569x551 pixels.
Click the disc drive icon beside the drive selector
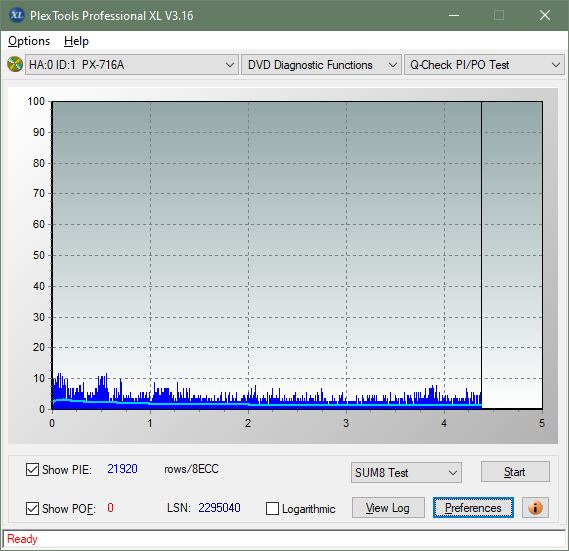coord(15,64)
